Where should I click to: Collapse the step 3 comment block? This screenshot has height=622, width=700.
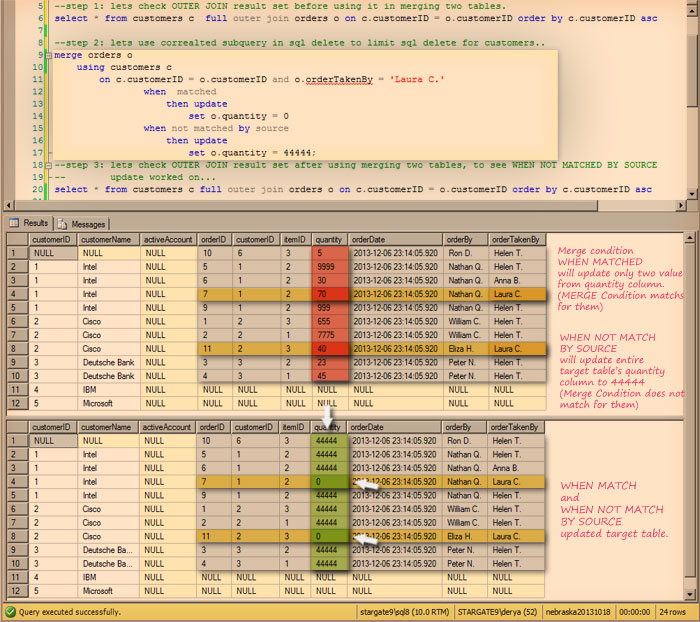[x=48, y=164]
